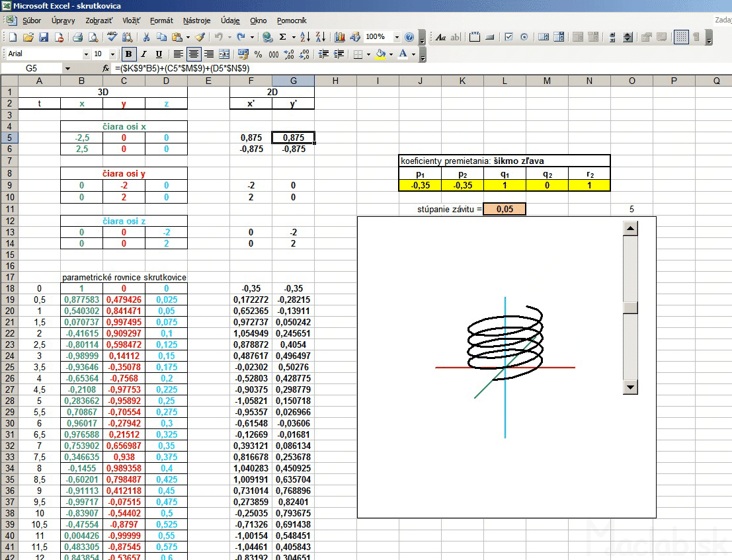Launch the Chart Wizard
This screenshot has width=732, height=560.
pos(340,37)
